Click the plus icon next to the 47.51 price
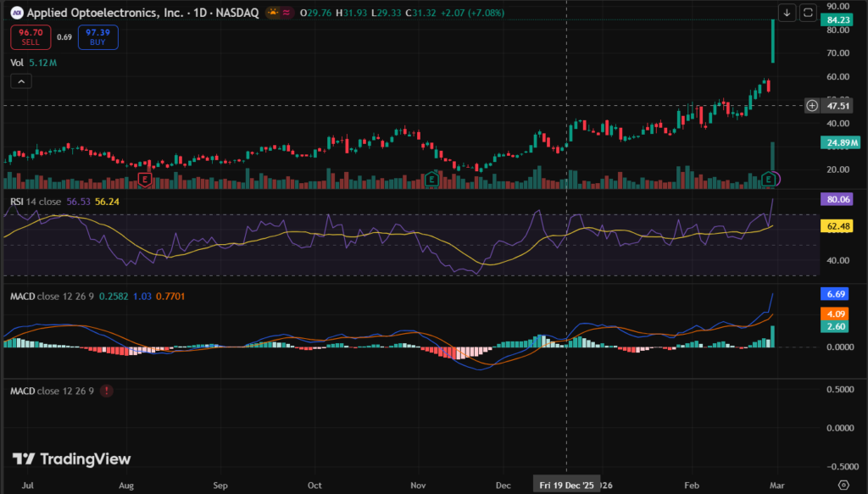Viewport: 868px width, 494px height. click(812, 106)
